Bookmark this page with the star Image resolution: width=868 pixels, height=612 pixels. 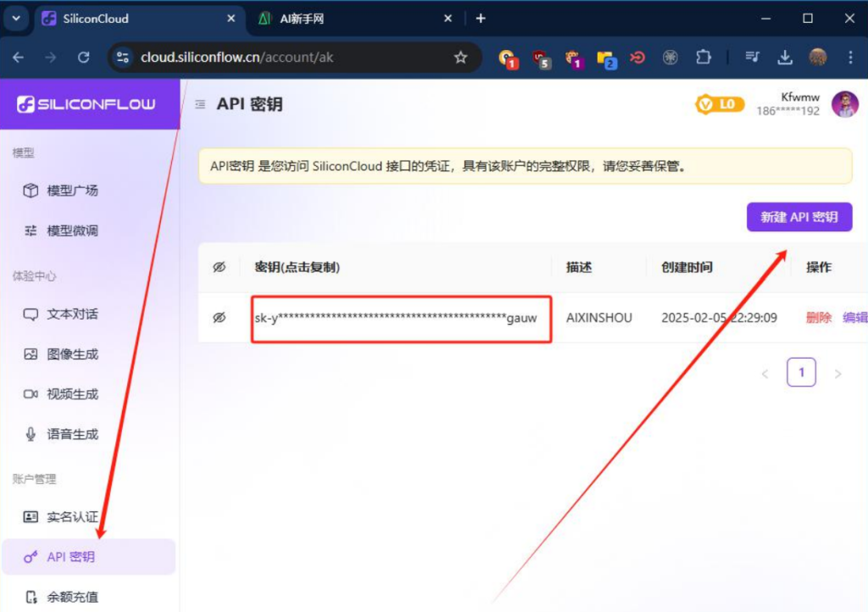click(x=460, y=57)
